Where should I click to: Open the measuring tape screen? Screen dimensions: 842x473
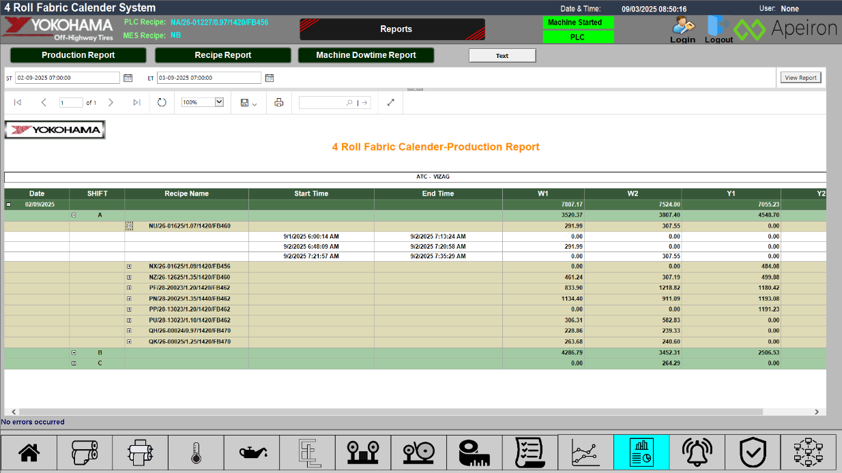coord(474,453)
